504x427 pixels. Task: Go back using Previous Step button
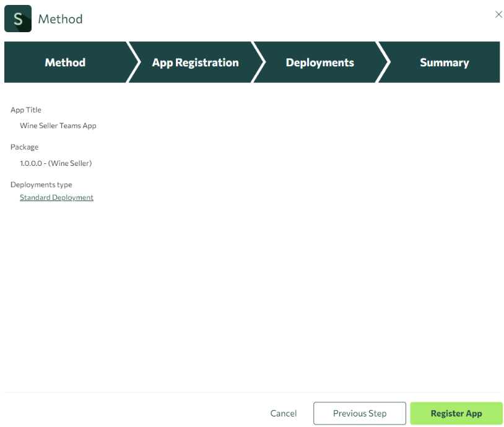tap(359, 413)
